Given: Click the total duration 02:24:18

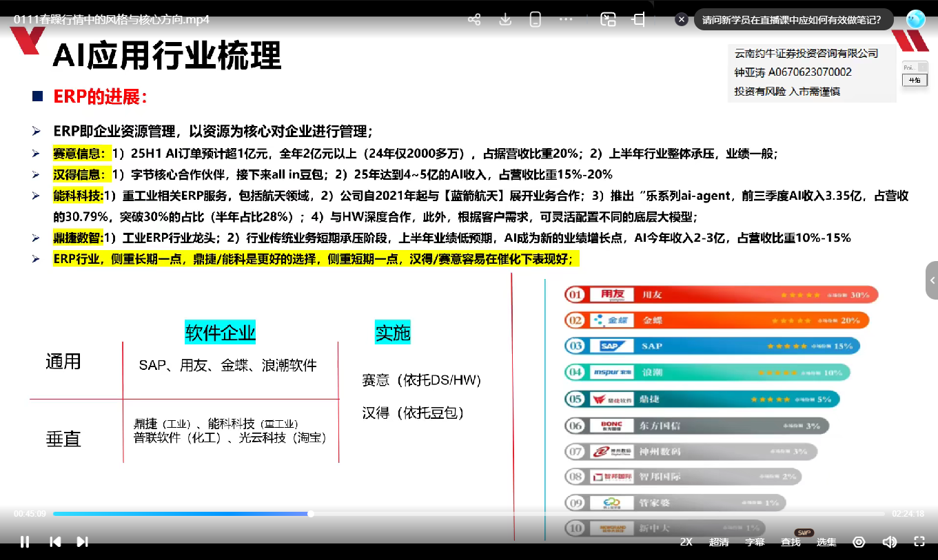Looking at the screenshot, I should (908, 514).
